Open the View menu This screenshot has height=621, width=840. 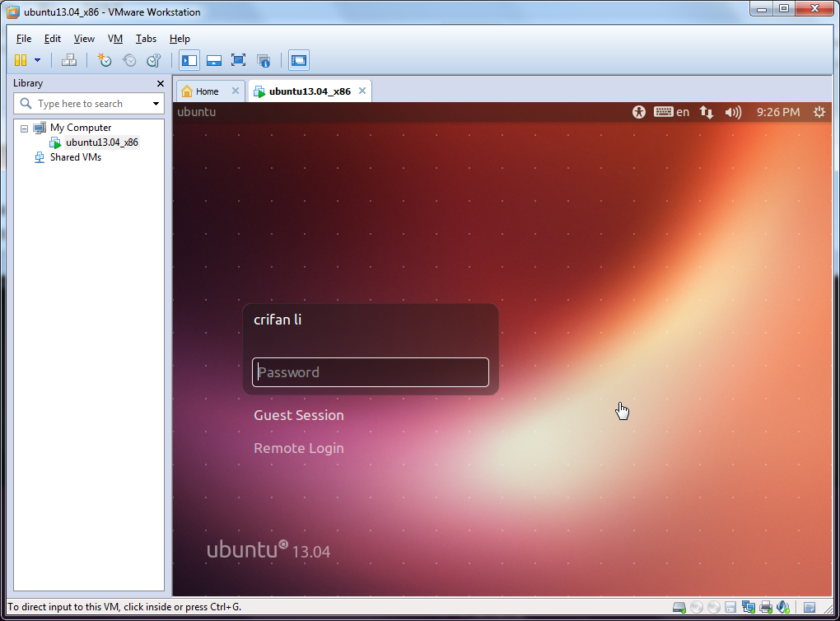tap(84, 39)
